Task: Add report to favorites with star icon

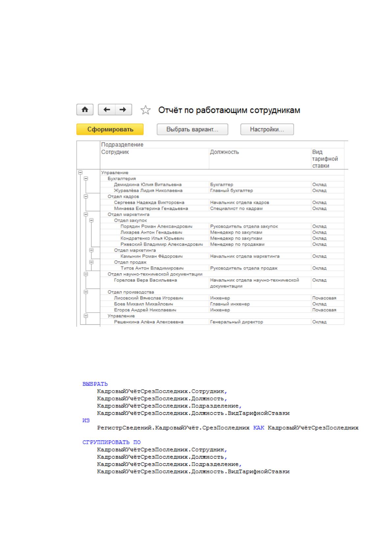Action: (x=145, y=110)
